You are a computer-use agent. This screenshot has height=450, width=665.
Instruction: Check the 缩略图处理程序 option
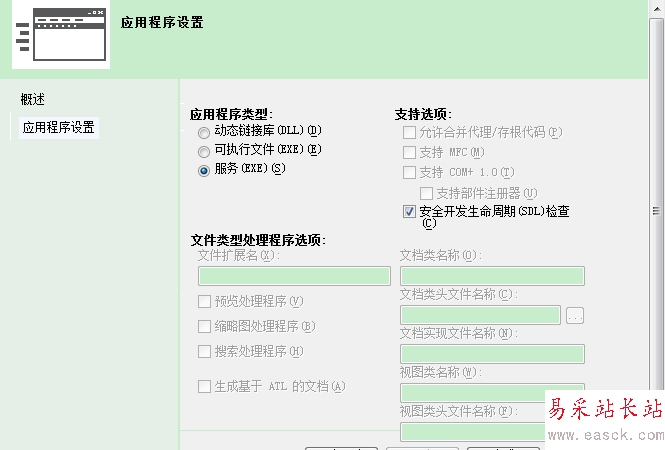pos(205,326)
